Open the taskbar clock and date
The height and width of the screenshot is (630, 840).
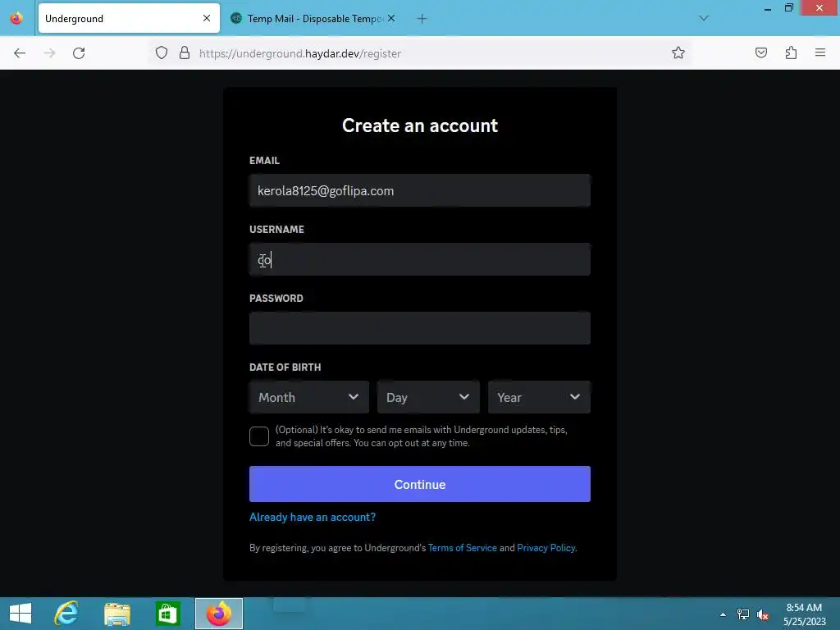click(804, 614)
